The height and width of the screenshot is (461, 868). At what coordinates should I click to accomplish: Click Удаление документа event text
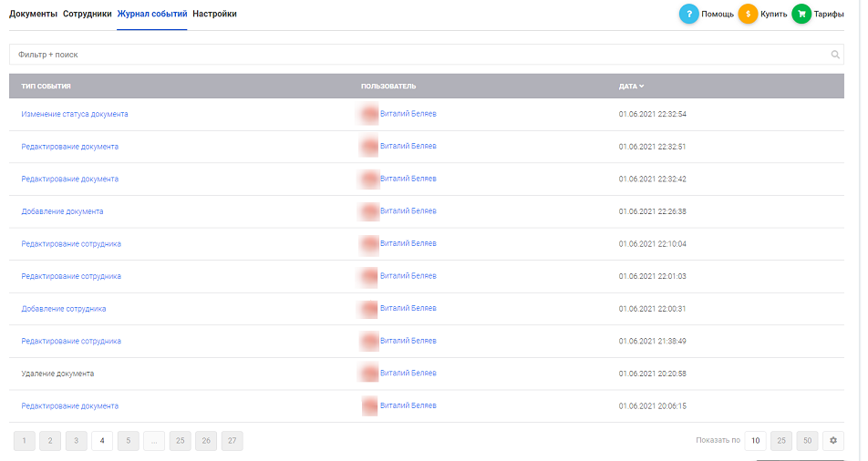(57, 374)
